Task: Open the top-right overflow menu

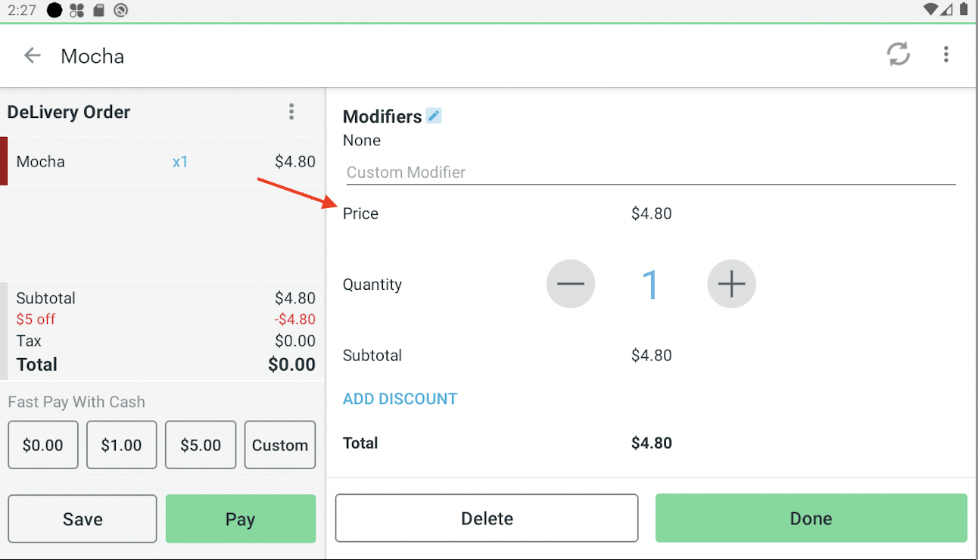Action: pos(945,54)
